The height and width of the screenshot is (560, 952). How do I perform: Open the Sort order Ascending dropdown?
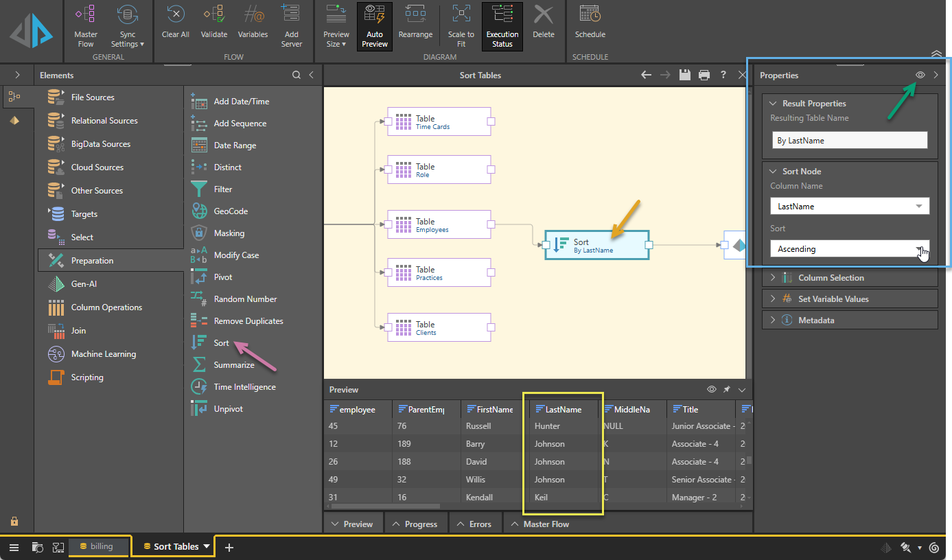(850, 249)
